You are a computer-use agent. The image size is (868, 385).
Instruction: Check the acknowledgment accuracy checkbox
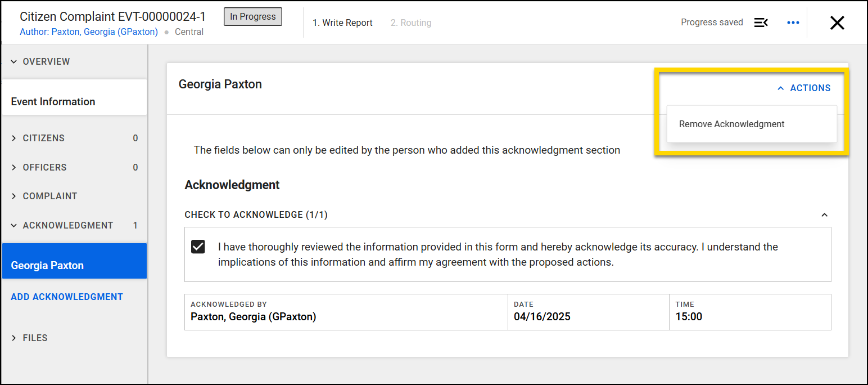coord(198,247)
